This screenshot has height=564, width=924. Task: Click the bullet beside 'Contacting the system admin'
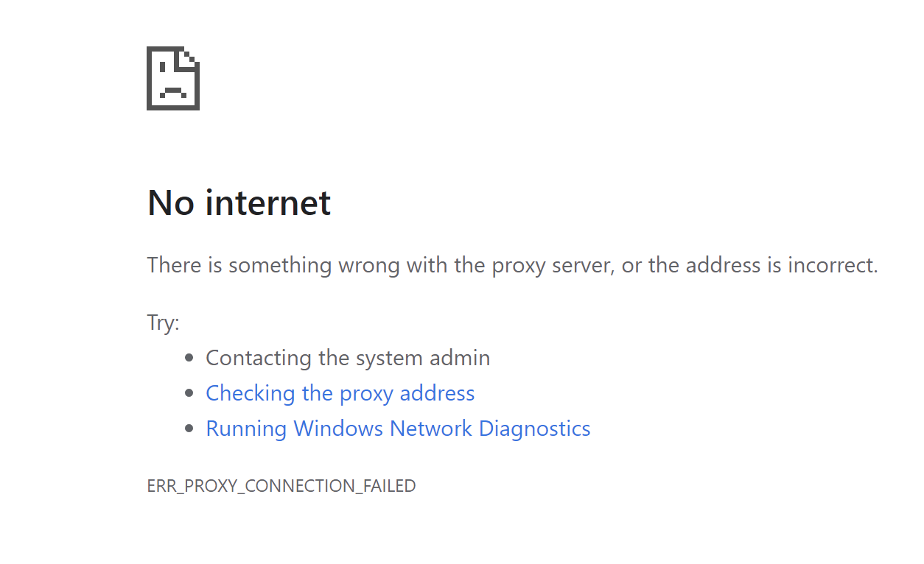tap(191, 358)
